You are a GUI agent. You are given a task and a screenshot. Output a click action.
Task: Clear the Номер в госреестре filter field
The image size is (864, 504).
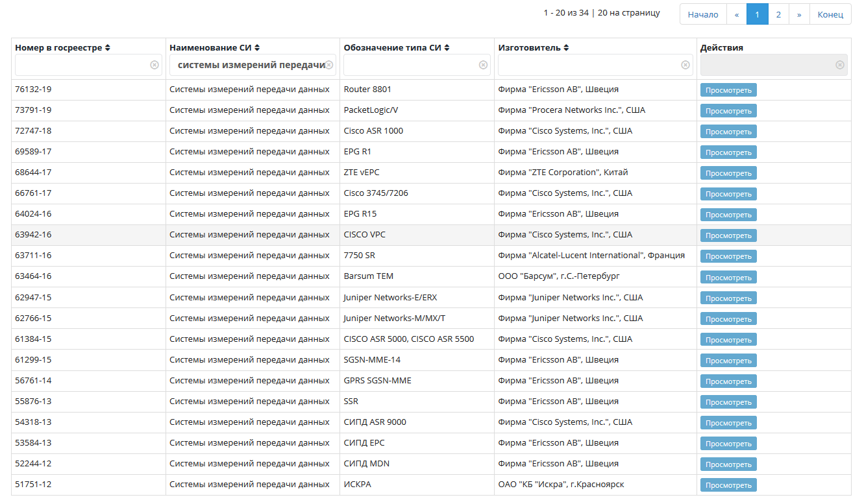(x=154, y=65)
